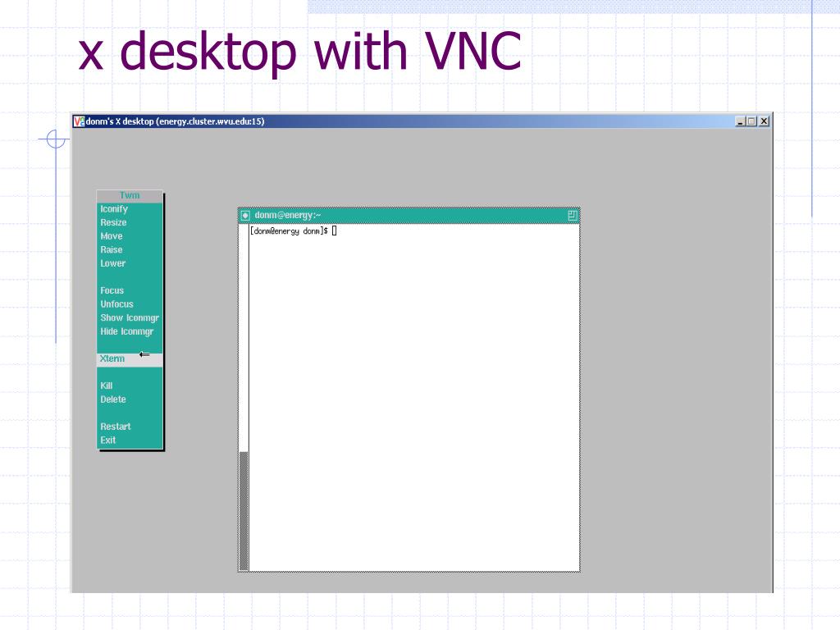This screenshot has width=840, height=630.
Task: Pick Unfocus from the Twm menu
Action: (130, 304)
